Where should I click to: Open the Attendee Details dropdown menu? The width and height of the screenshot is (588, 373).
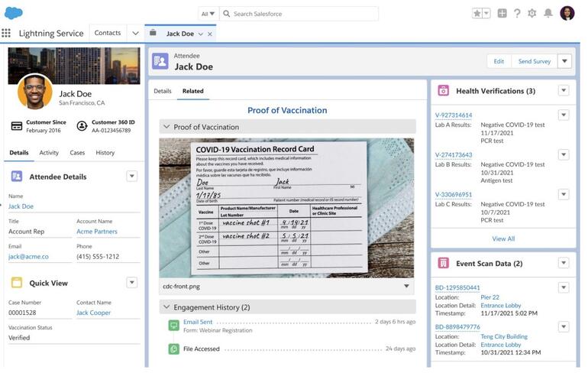point(131,176)
